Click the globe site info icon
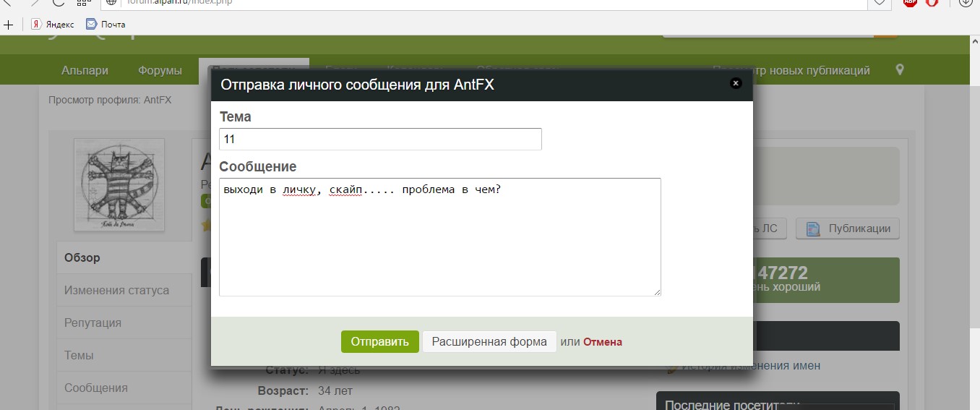The image size is (980, 410). (111, 2)
